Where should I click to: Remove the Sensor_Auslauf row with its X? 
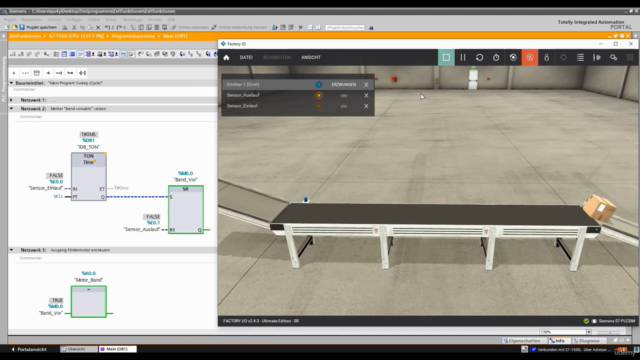coord(366,95)
